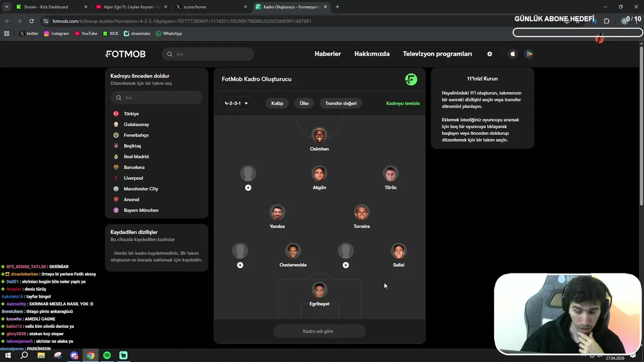Open File Explorer from the taskbar
The height and width of the screenshot is (362, 644).
(x=41, y=355)
